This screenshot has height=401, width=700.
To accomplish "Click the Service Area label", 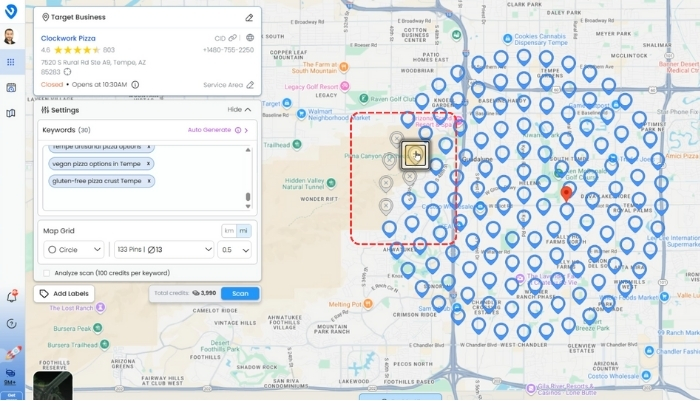I will point(223,85).
